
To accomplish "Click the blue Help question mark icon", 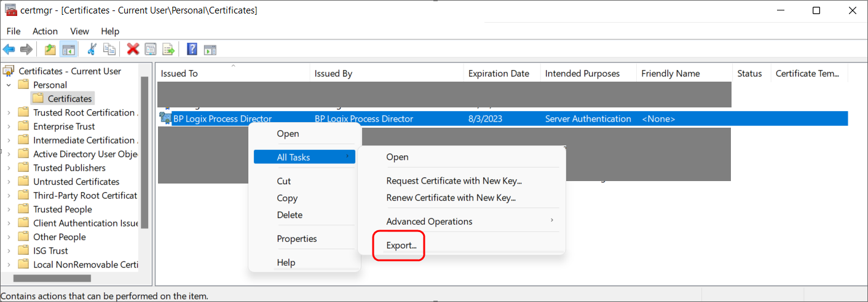I will [x=192, y=49].
